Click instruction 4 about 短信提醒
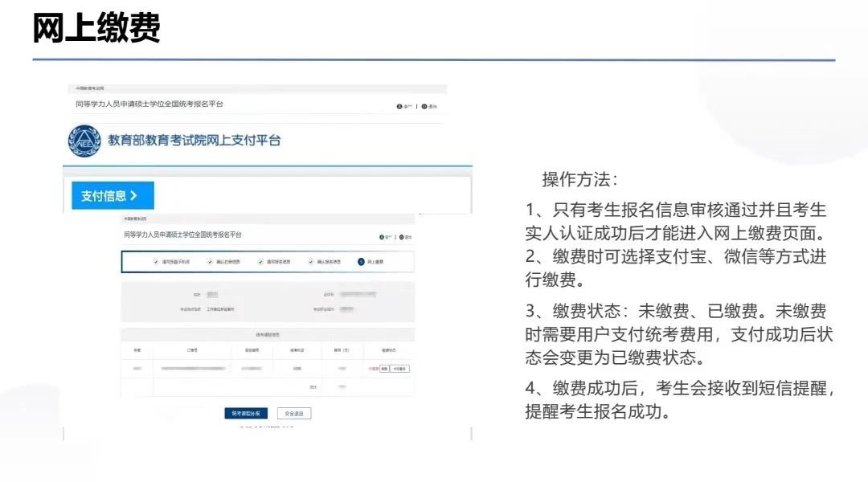 (680, 400)
